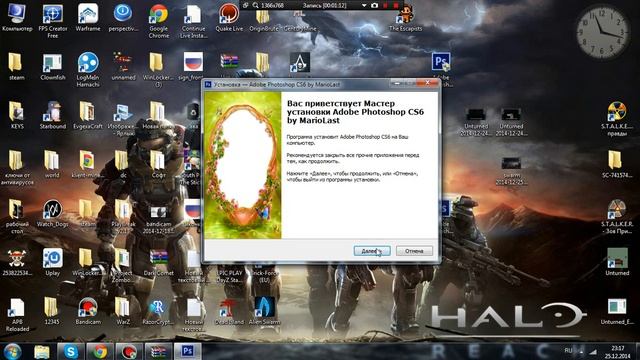The image size is (640, 360).
Task: Click the RU language indicator in tray
Action: point(568,351)
